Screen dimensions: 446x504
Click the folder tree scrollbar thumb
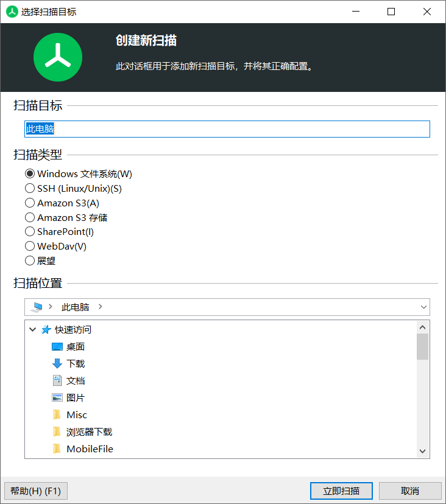point(422,346)
